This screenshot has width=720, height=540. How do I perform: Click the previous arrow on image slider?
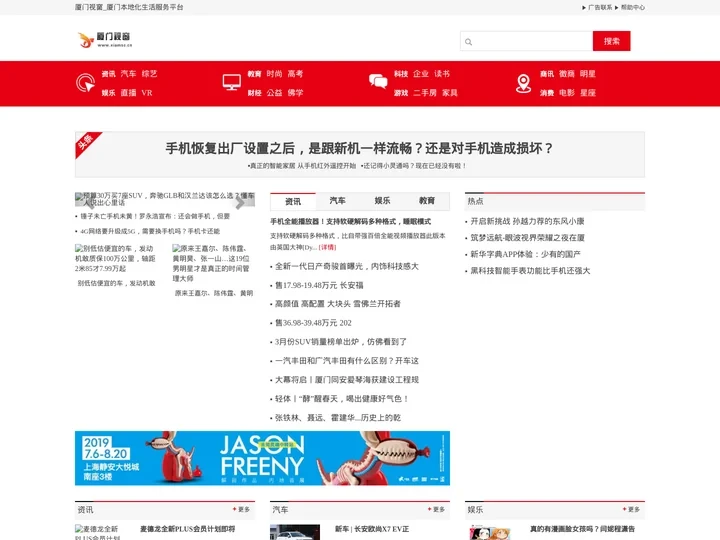click(90, 202)
